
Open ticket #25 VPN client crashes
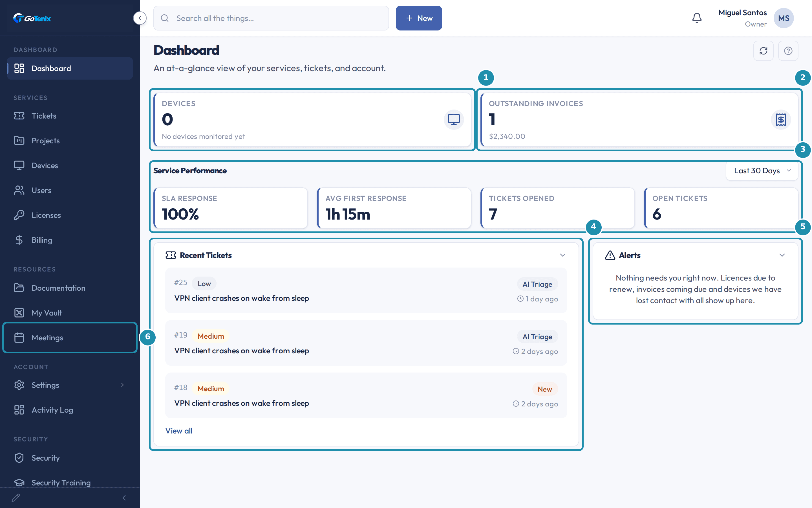click(x=366, y=290)
